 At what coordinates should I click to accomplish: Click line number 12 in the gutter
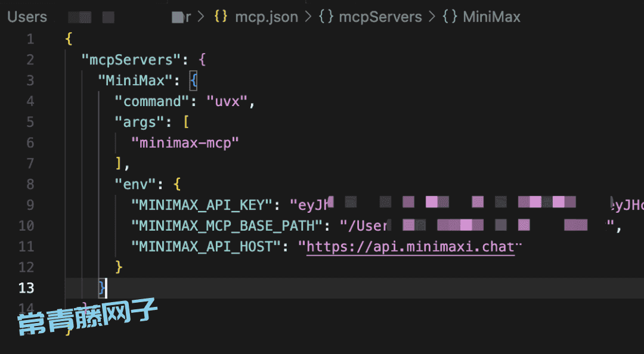(x=26, y=268)
